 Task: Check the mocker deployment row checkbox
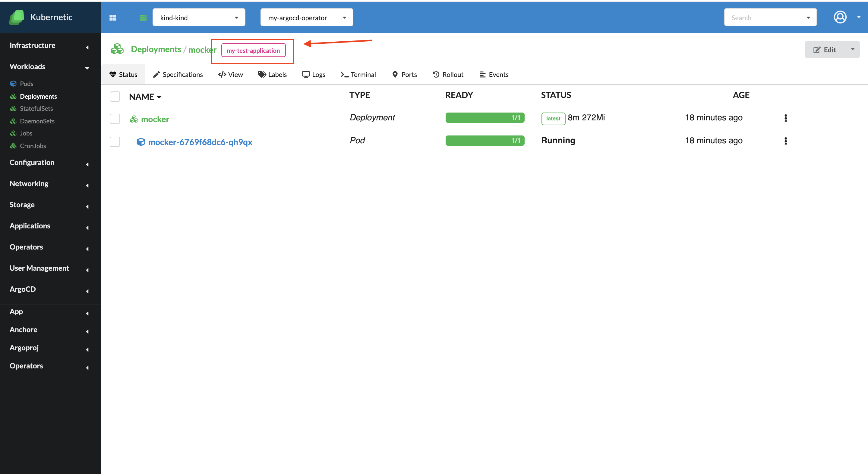point(115,119)
